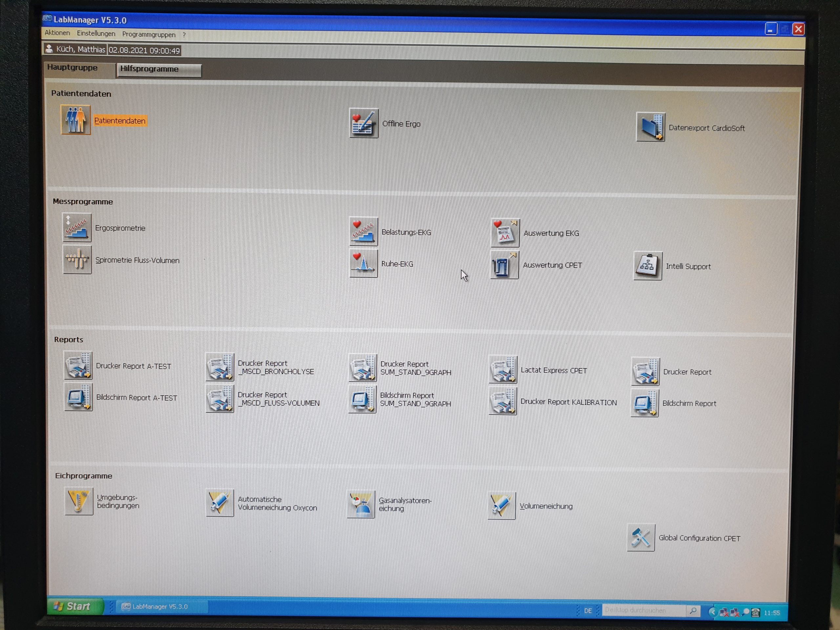The image size is (840, 630).
Task: Open the Programmgruppen menu
Action: (149, 34)
